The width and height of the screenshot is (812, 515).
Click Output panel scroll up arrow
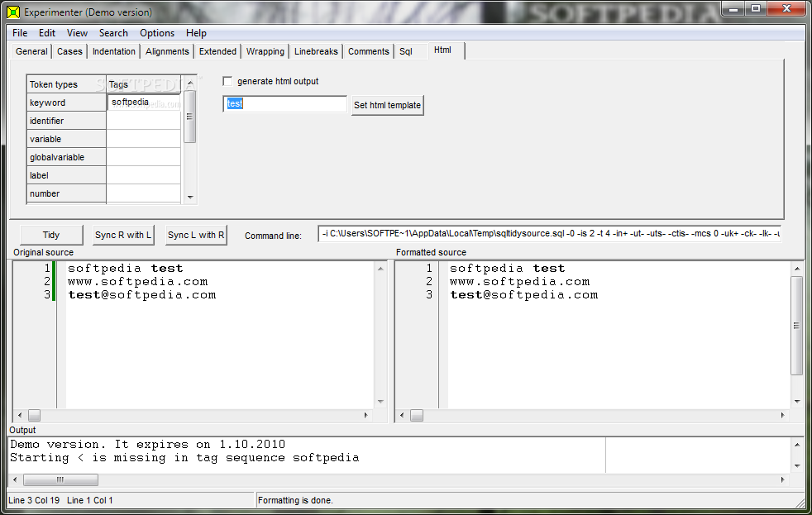(797, 445)
